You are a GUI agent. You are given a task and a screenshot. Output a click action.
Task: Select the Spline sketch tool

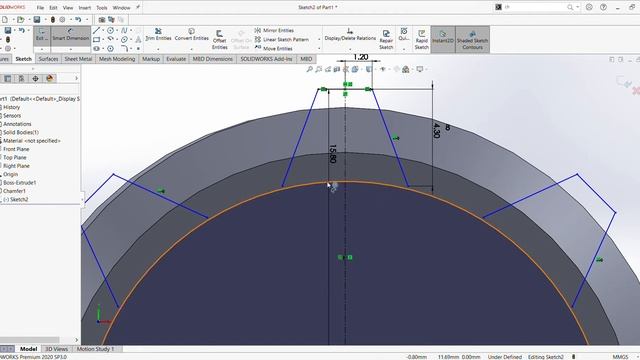coord(124,31)
